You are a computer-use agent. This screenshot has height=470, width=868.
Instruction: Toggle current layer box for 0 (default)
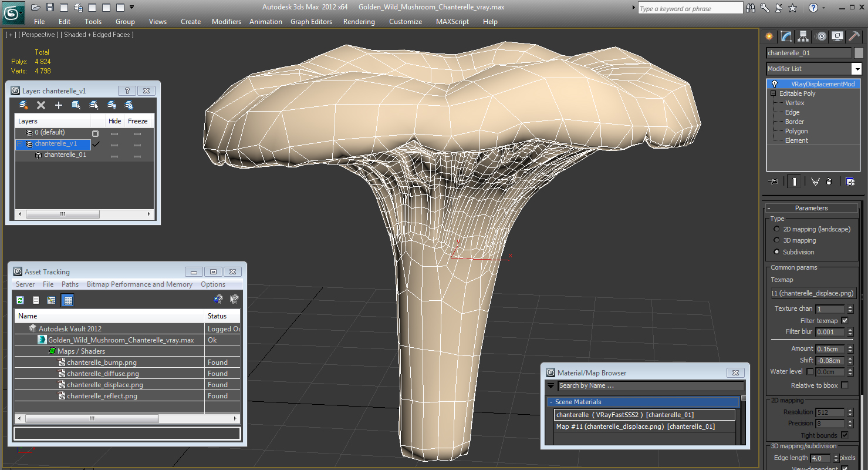(x=95, y=133)
